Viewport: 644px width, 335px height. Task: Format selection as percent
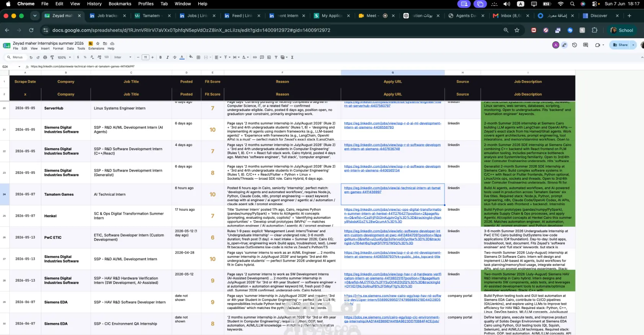(85, 57)
